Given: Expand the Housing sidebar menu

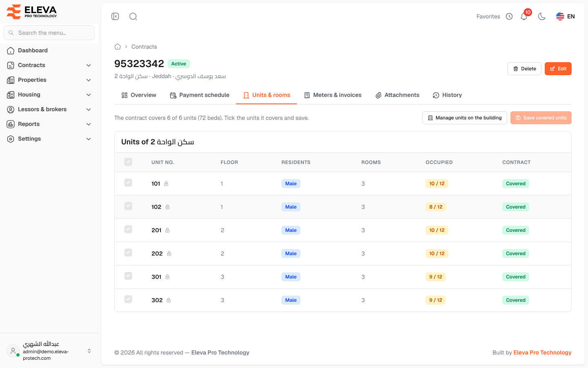Looking at the screenshot, I should (x=49, y=94).
